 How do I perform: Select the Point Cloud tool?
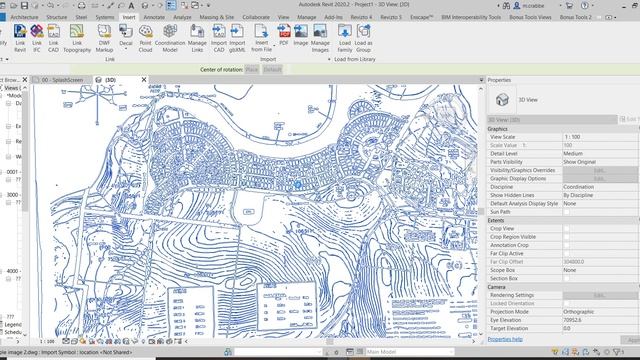click(145, 38)
